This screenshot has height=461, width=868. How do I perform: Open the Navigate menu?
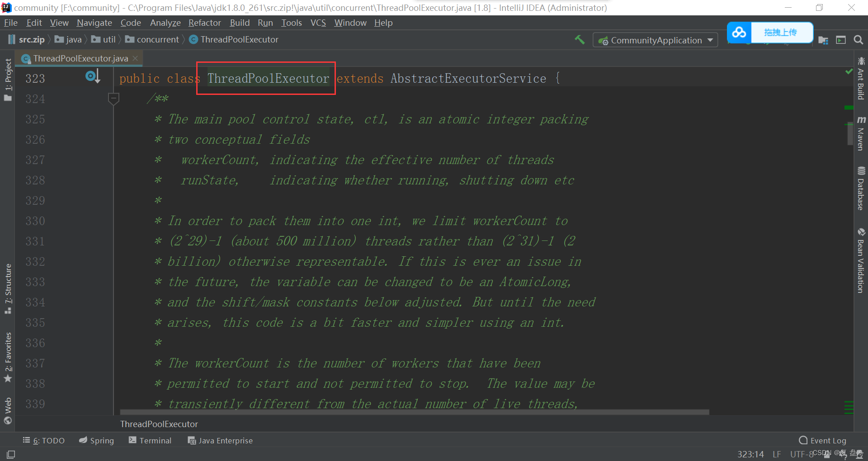click(94, 23)
